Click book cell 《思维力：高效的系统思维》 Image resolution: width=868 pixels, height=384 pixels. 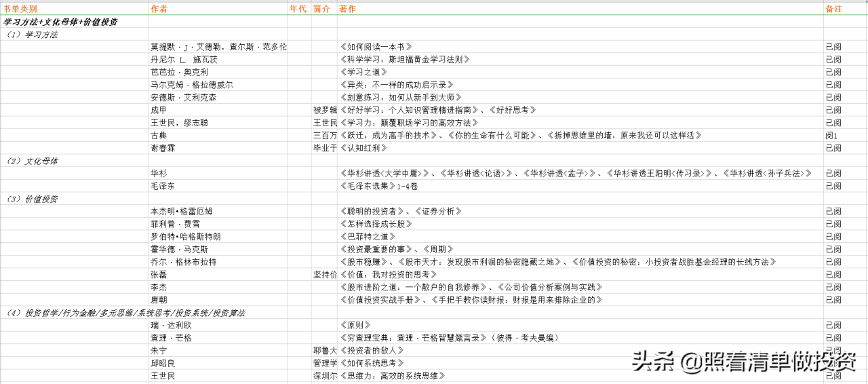tap(393, 376)
